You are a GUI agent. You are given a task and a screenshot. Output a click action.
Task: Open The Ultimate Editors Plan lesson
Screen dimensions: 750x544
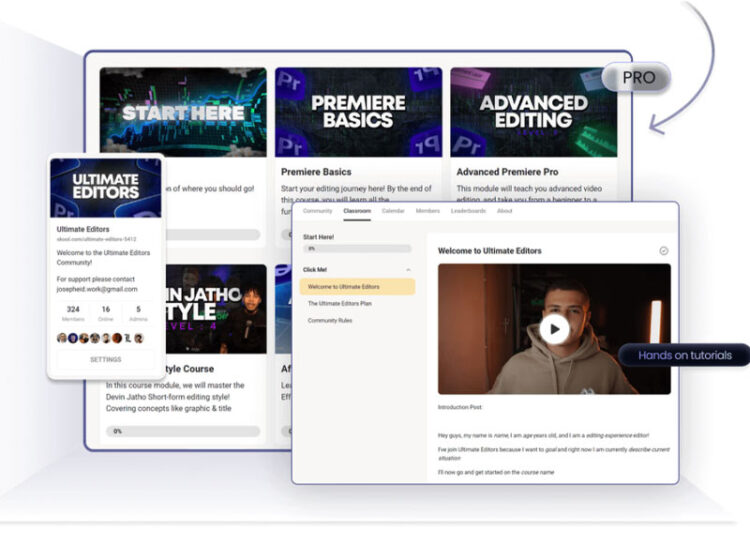tap(339, 303)
